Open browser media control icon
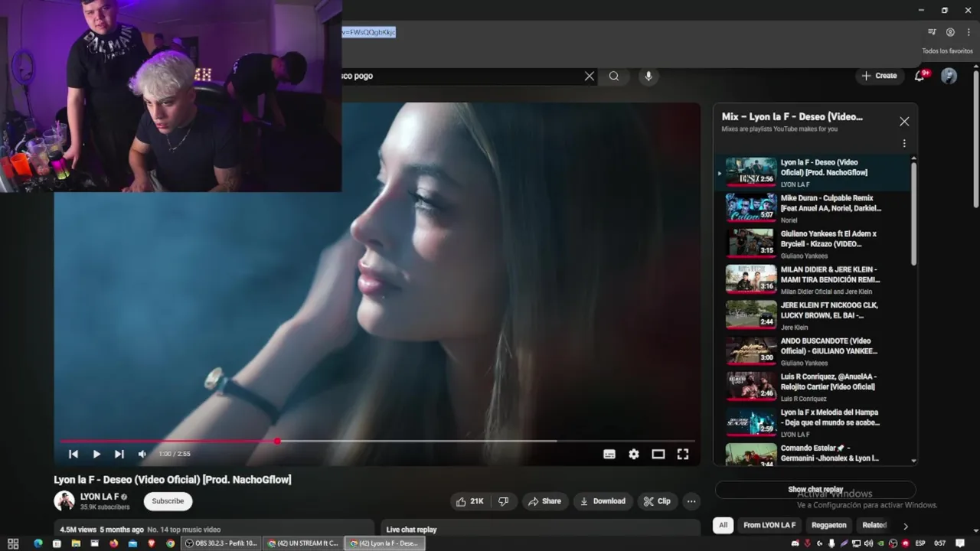This screenshot has width=980, height=551. tap(932, 32)
